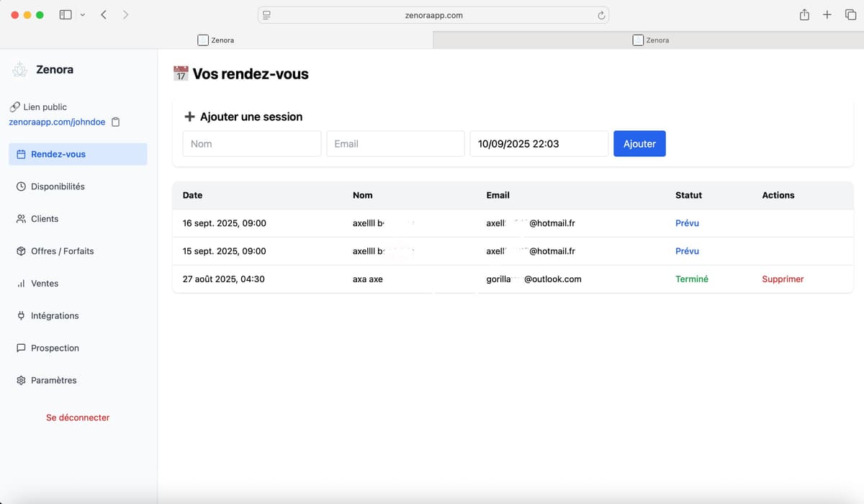Click the Paramètres gear icon
The height and width of the screenshot is (504, 864).
pos(21,380)
